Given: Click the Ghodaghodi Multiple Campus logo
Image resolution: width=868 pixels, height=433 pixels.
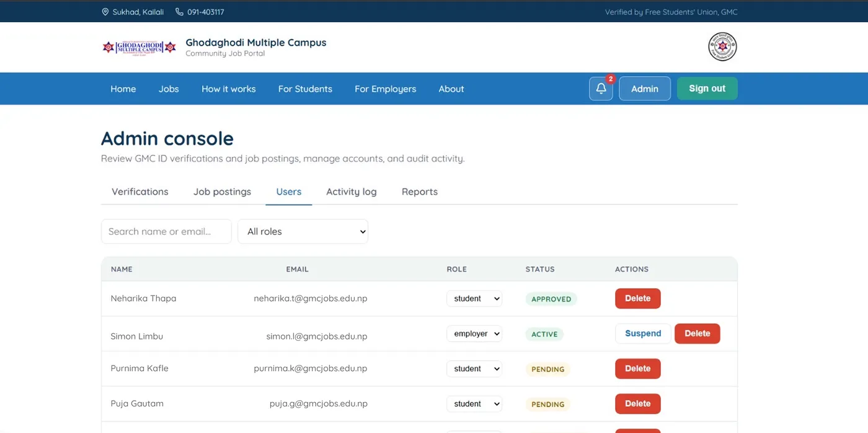Looking at the screenshot, I should point(139,47).
